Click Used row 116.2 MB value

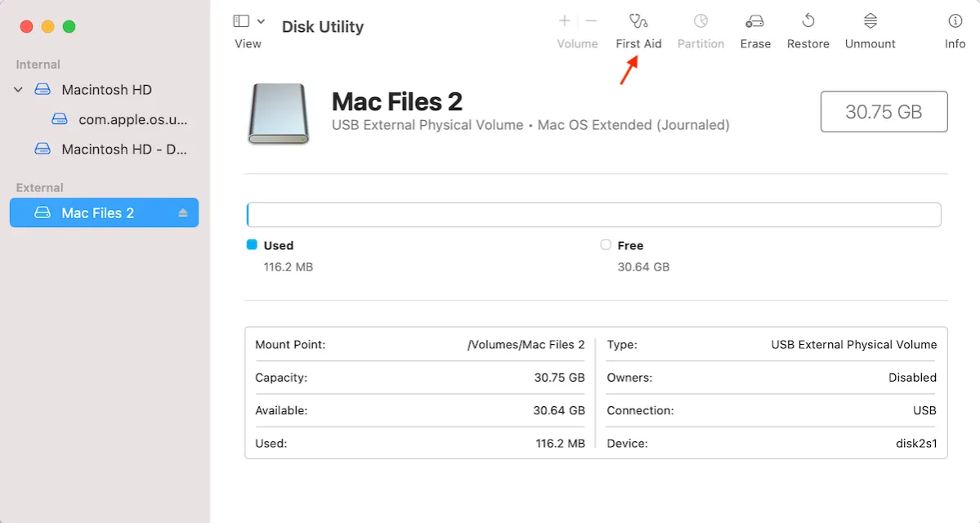[x=560, y=443]
